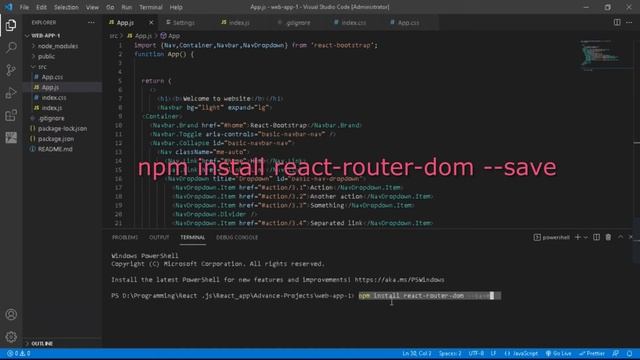
Task: Open the Go menu
Action: tap(110, 7)
